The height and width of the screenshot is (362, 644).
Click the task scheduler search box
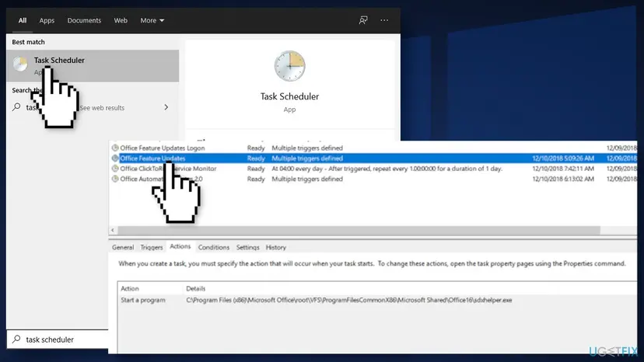pyautogui.click(x=58, y=339)
